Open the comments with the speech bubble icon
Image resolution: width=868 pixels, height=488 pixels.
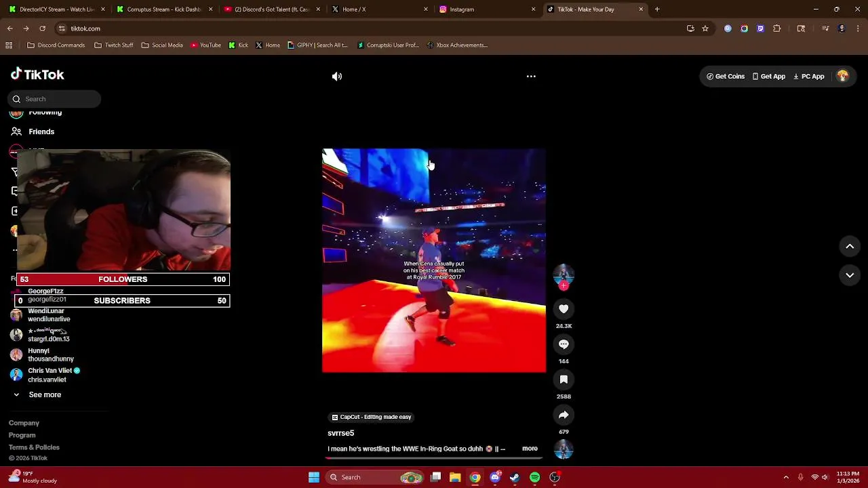point(564,344)
